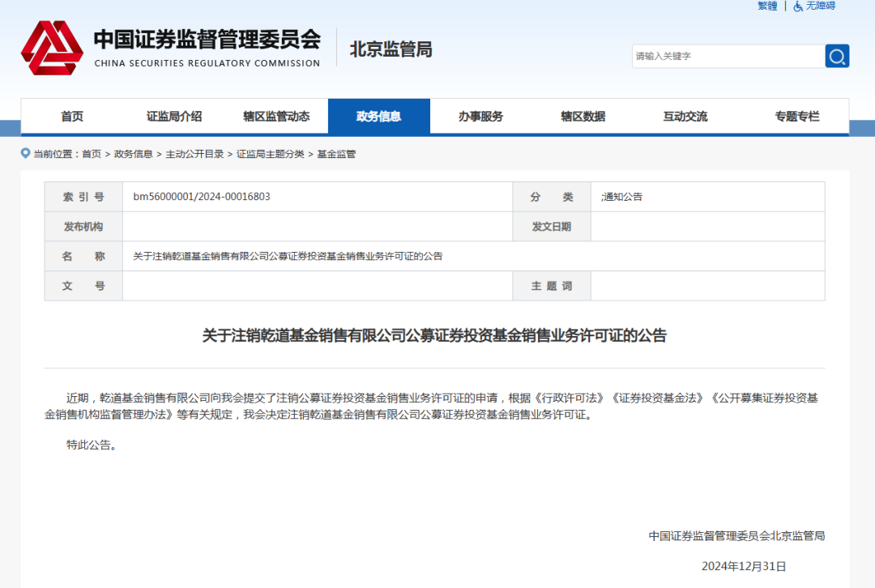This screenshot has width=875, height=588.
Task: Click index number bm56000001/2024-00016803
Action: pos(202,196)
